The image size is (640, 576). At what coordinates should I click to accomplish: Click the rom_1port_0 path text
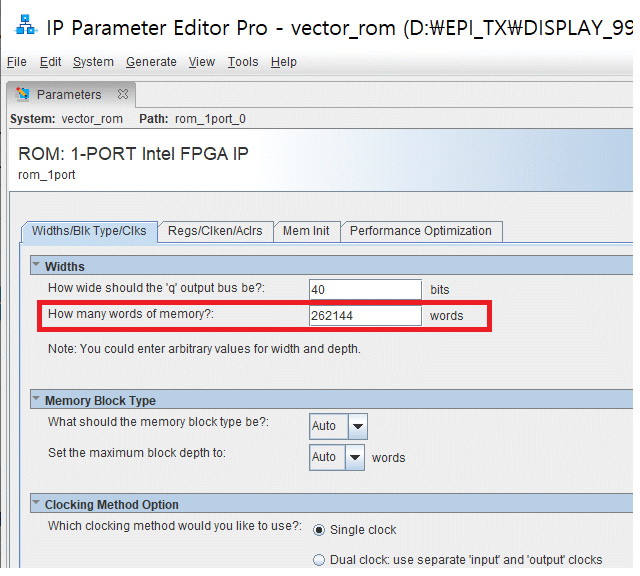click(x=210, y=119)
